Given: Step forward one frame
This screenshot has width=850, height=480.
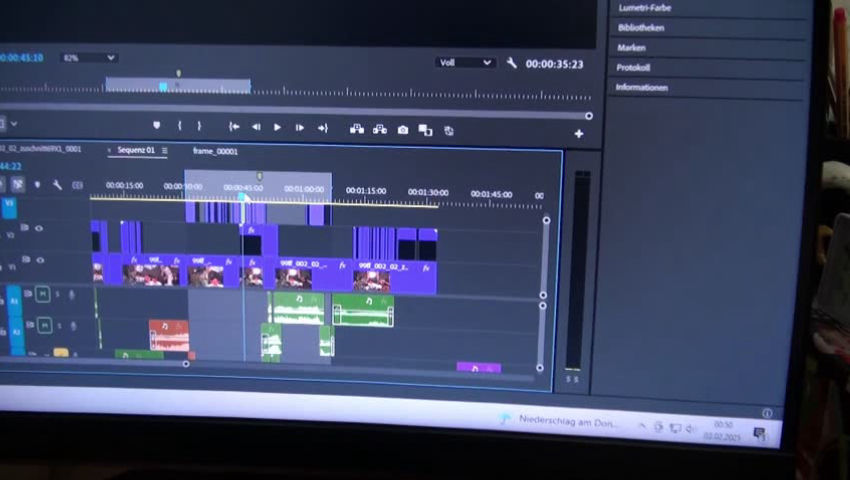Looking at the screenshot, I should (299, 127).
